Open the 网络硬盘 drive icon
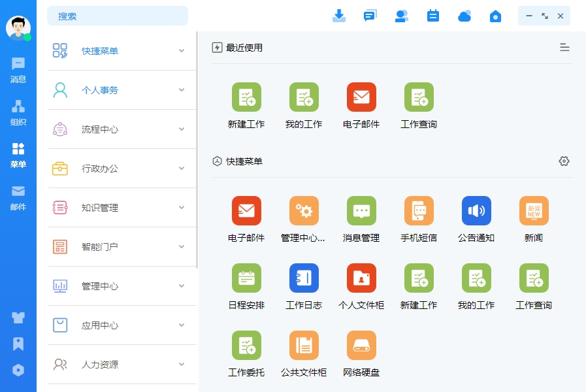This screenshot has height=392, width=586. pyautogui.click(x=361, y=346)
